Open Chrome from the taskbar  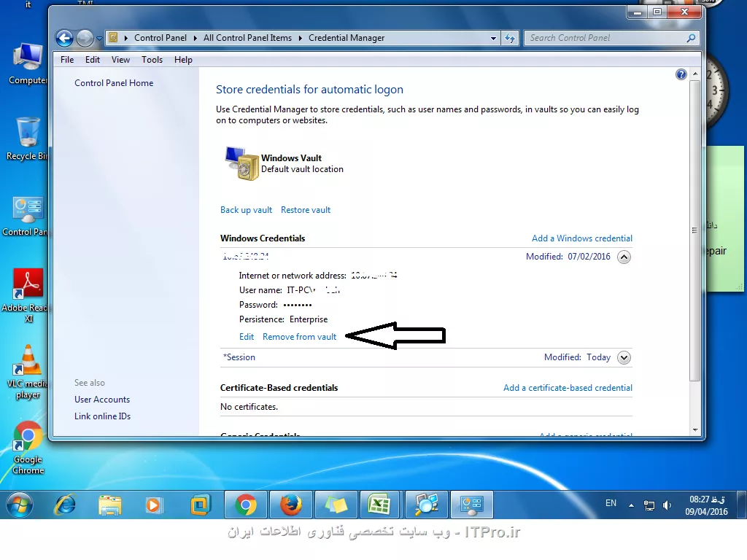245,505
